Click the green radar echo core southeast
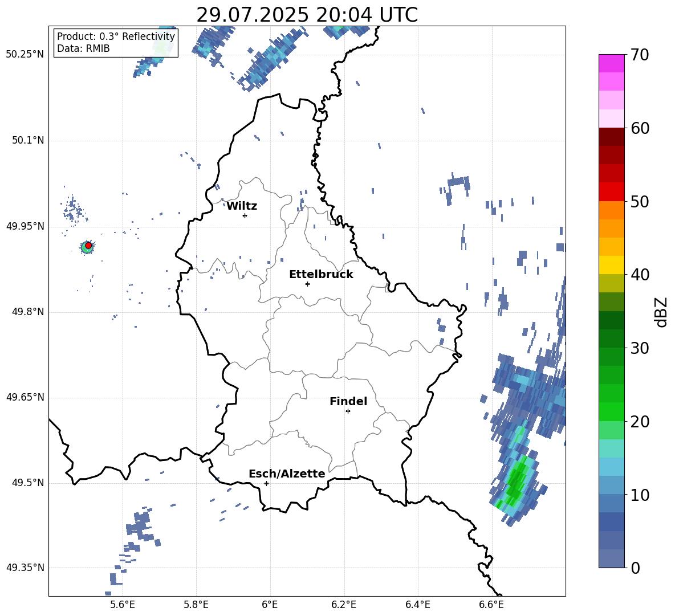Screen dimensions: 675x616 (x=515, y=482)
